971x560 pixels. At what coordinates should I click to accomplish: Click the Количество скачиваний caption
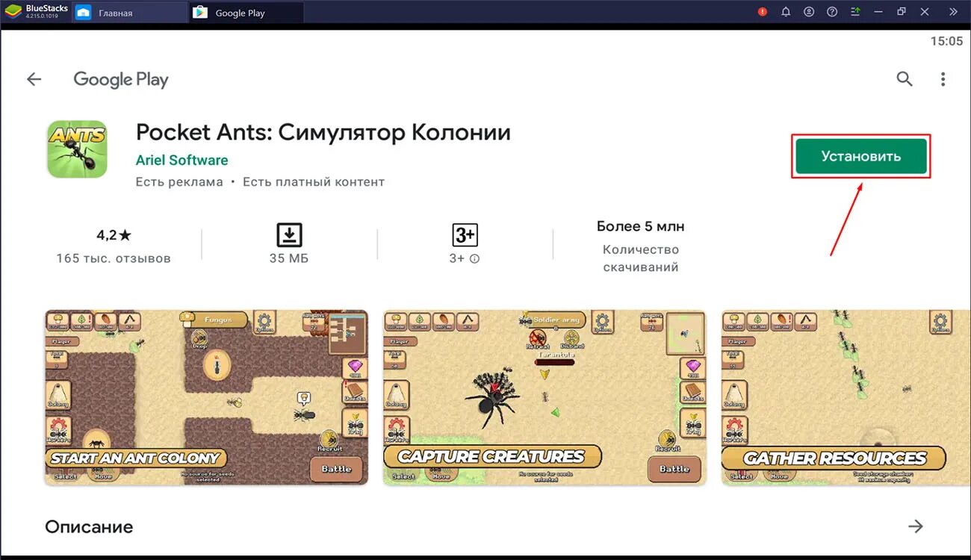(641, 258)
